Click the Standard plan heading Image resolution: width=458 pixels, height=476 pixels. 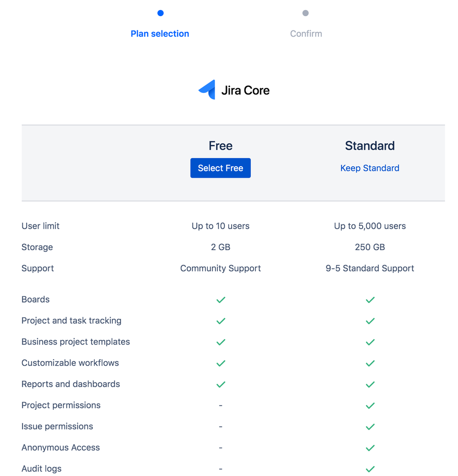(370, 146)
